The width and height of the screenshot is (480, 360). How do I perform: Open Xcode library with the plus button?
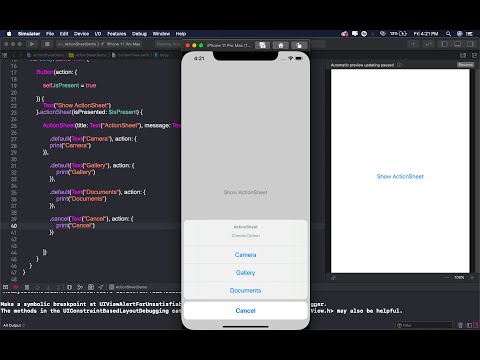pos(413,44)
